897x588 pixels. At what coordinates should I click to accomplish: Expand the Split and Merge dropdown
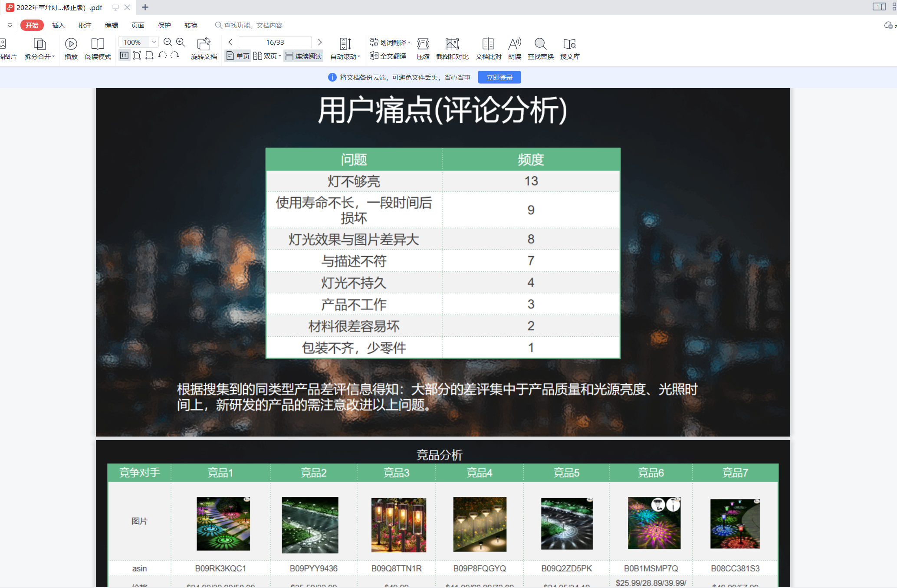53,56
